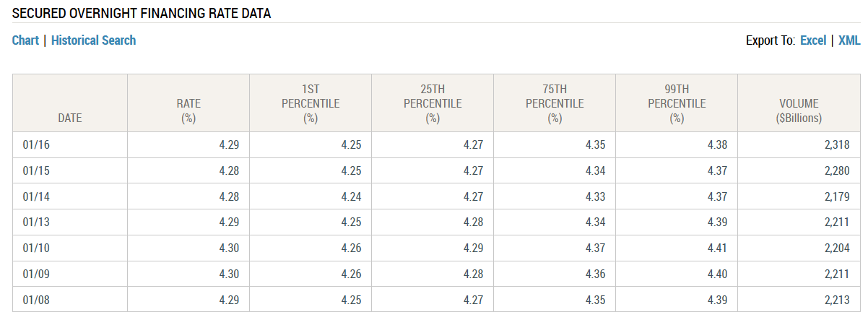
Task: Click the 1ST PERCENTILE column header
Action: pos(311,103)
